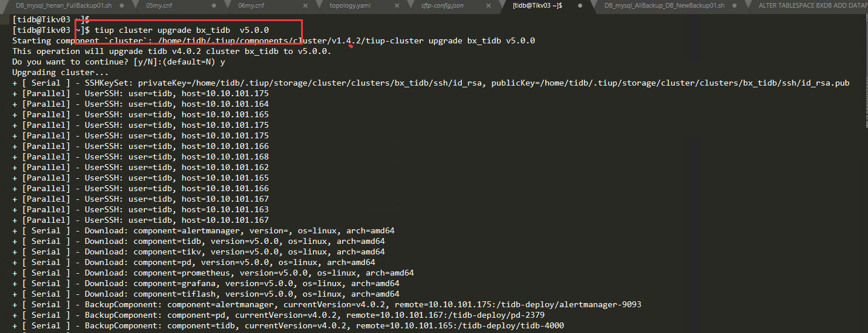Click the 'This operation will upgrade tidb v4.0.2' line
The image size is (868, 333).
pos(172,51)
